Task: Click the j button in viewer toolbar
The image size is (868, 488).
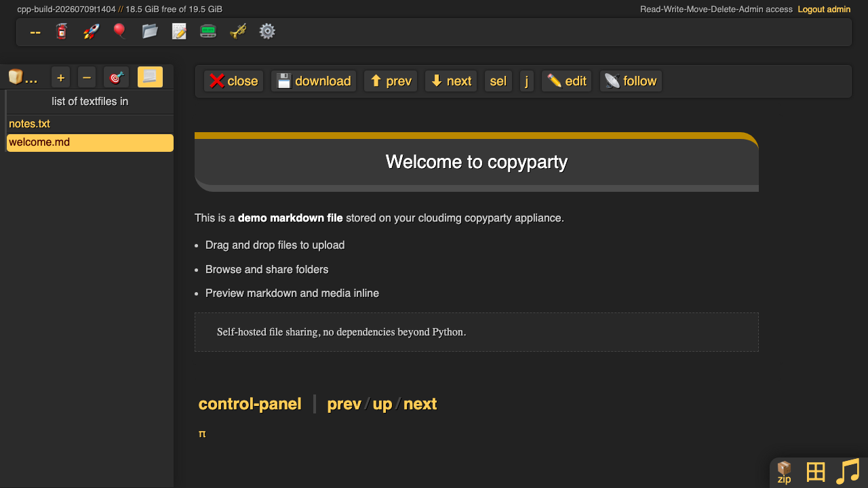Action: tap(527, 81)
